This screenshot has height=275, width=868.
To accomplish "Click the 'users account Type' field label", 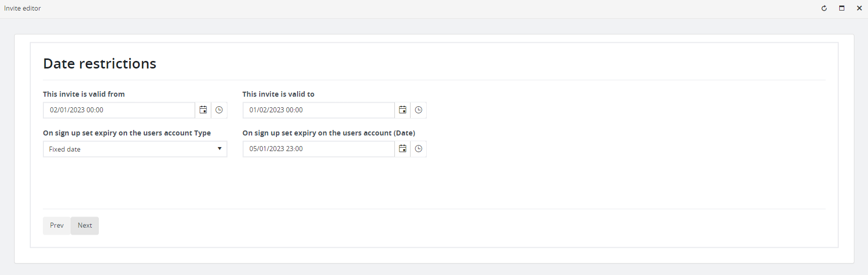I will [127, 133].
